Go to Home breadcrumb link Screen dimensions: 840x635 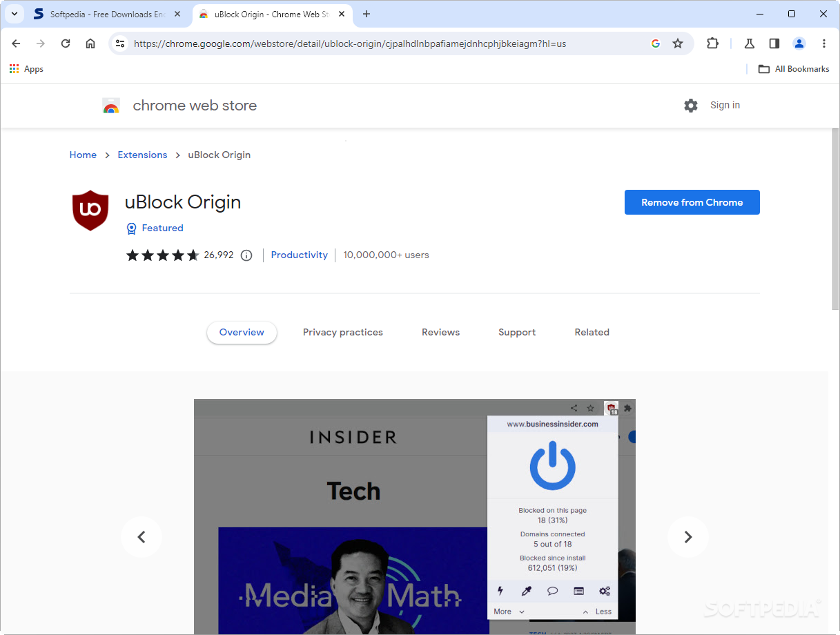click(x=83, y=155)
